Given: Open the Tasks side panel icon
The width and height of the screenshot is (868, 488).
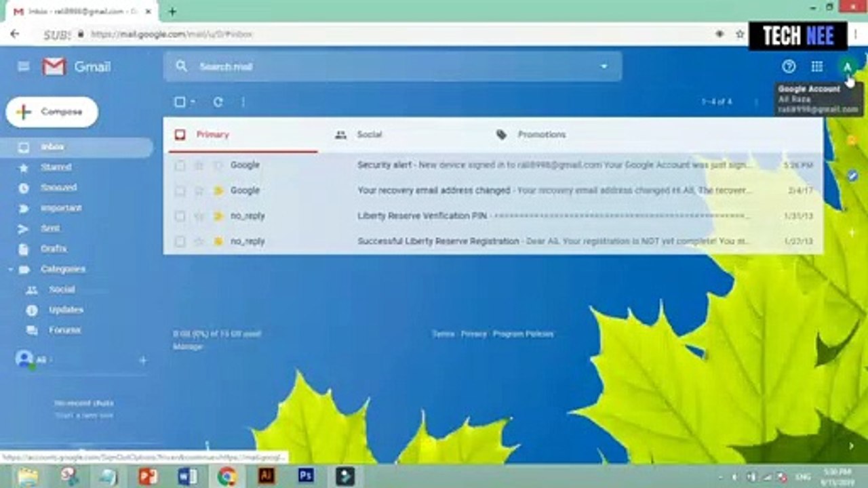Looking at the screenshot, I should click(852, 175).
